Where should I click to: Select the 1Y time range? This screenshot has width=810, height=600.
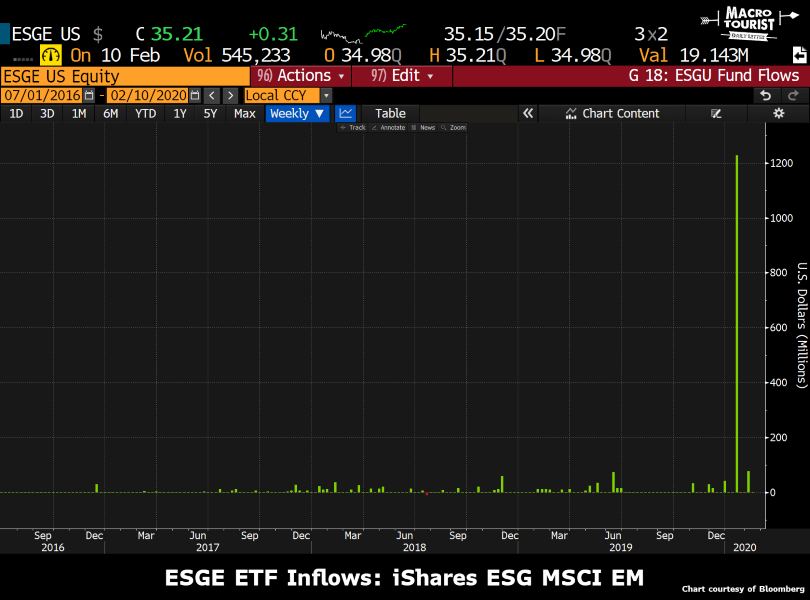coord(179,113)
